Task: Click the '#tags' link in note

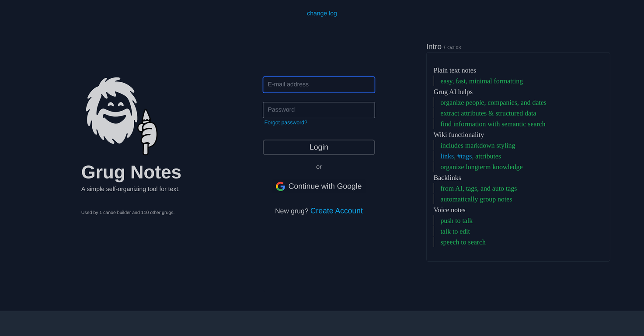Action: [464, 156]
